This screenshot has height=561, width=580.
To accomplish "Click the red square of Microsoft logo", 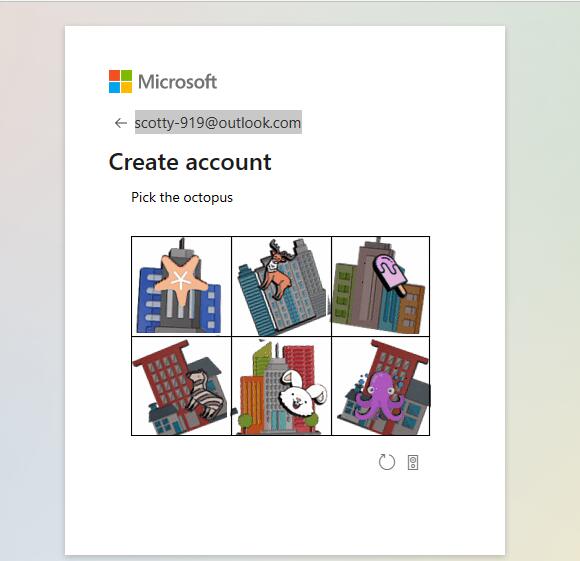I will (114, 75).
